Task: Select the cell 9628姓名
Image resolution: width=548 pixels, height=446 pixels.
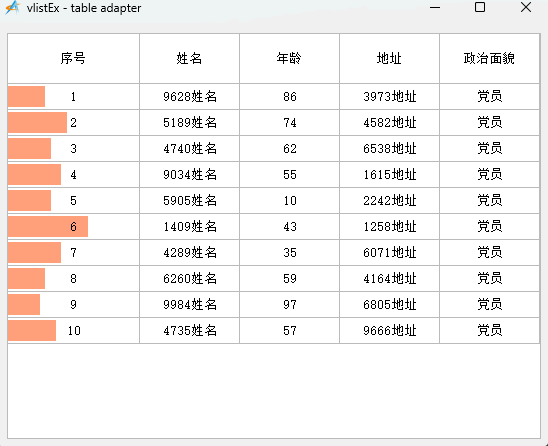Action: pos(189,96)
